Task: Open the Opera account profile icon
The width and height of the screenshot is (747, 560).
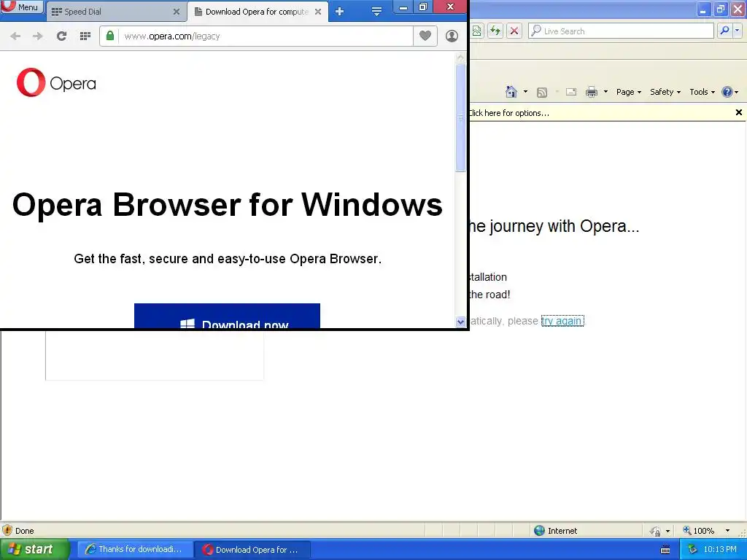Action: pyautogui.click(x=452, y=36)
